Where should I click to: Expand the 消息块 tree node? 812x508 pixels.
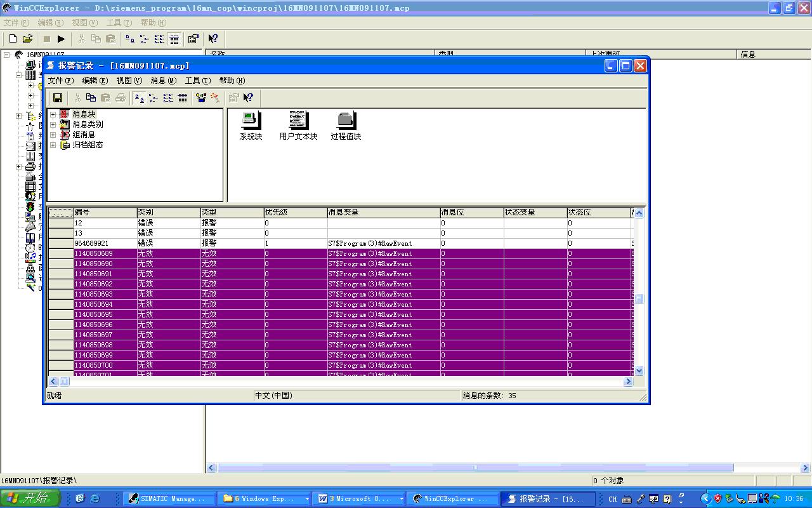point(53,114)
